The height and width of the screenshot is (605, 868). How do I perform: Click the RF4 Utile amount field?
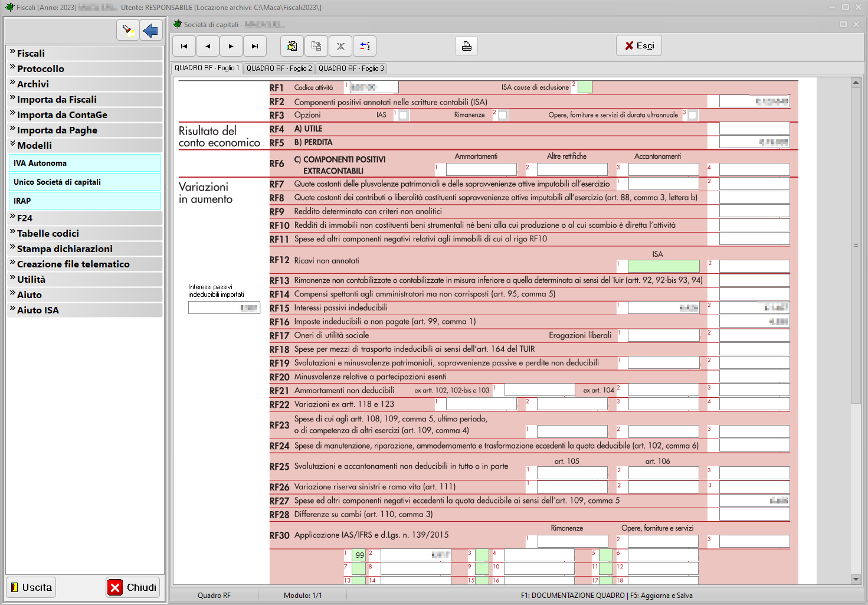click(x=754, y=129)
